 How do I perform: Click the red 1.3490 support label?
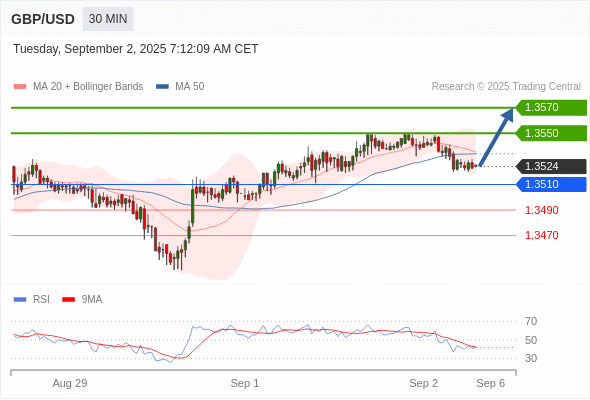[x=541, y=210]
